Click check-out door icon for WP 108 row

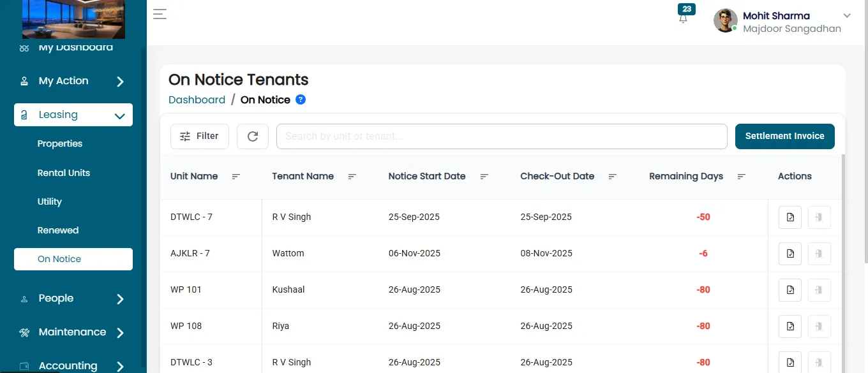click(819, 326)
